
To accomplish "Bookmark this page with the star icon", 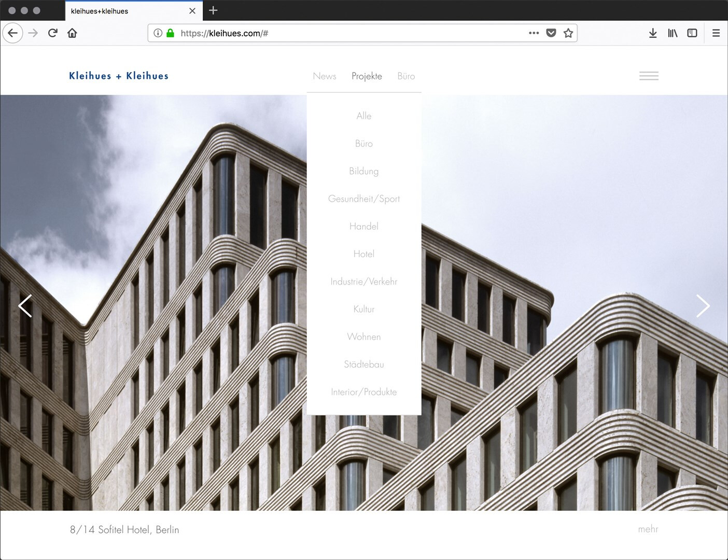I will tap(568, 33).
